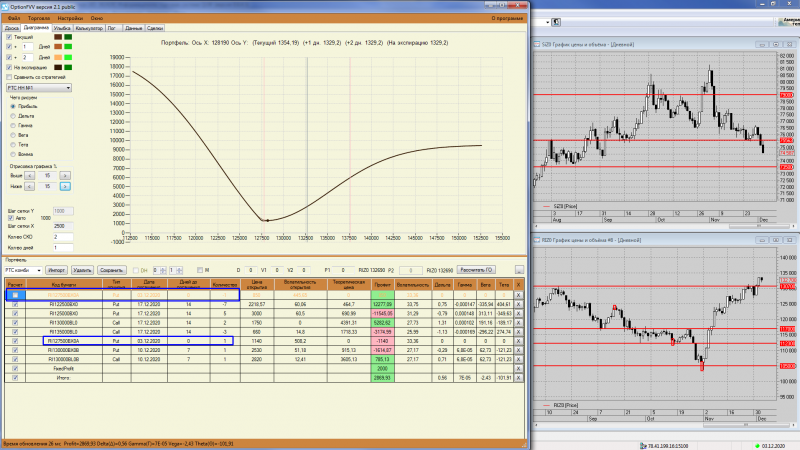Delete the RI122500BX0 Put row with X
The image size is (800, 450).
coord(518,304)
